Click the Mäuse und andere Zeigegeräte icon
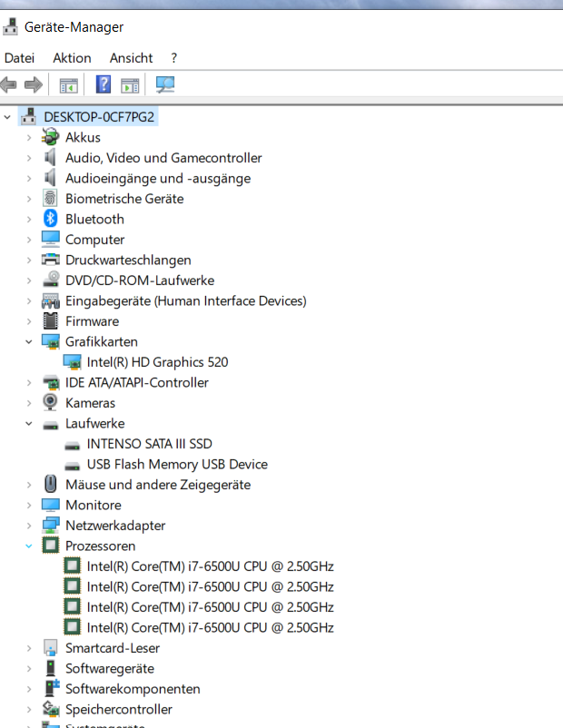This screenshot has height=728, width=563. tap(50, 484)
